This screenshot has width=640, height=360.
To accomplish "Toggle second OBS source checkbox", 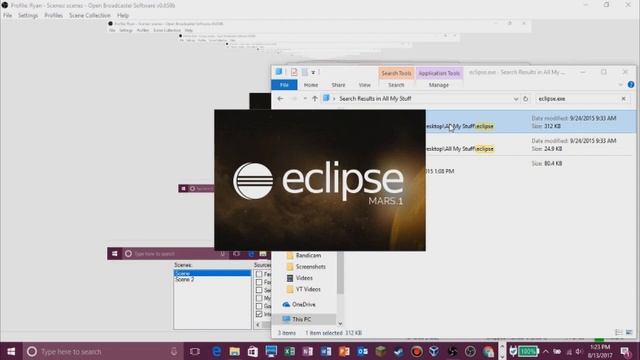I will (259, 282).
